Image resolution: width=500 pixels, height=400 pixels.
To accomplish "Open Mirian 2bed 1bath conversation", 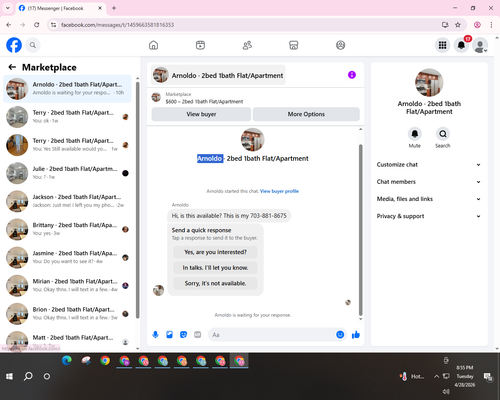I will 67,285.
